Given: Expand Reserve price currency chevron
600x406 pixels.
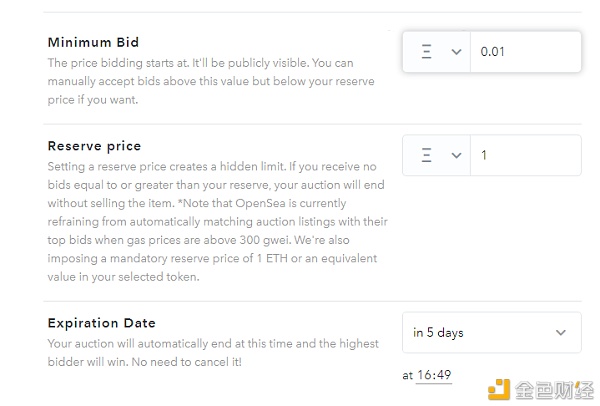Looking at the screenshot, I should (456, 155).
